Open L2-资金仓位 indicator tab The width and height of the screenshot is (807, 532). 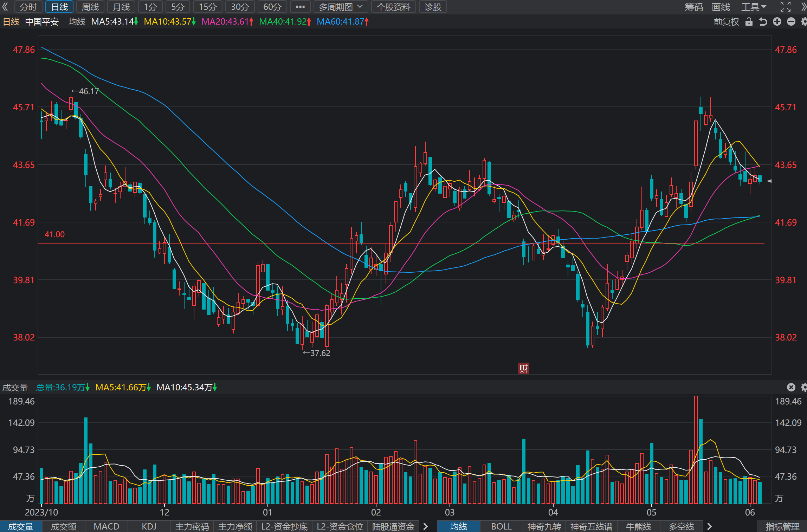click(x=340, y=526)
